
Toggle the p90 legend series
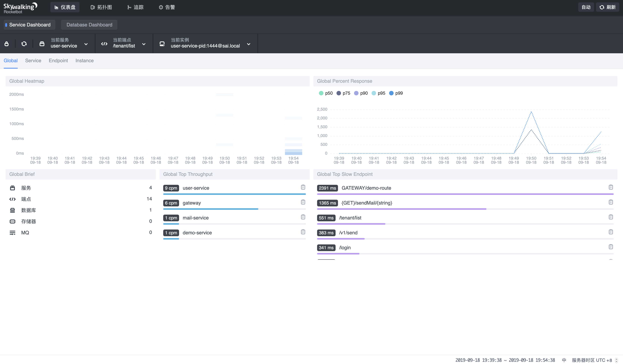361,93
